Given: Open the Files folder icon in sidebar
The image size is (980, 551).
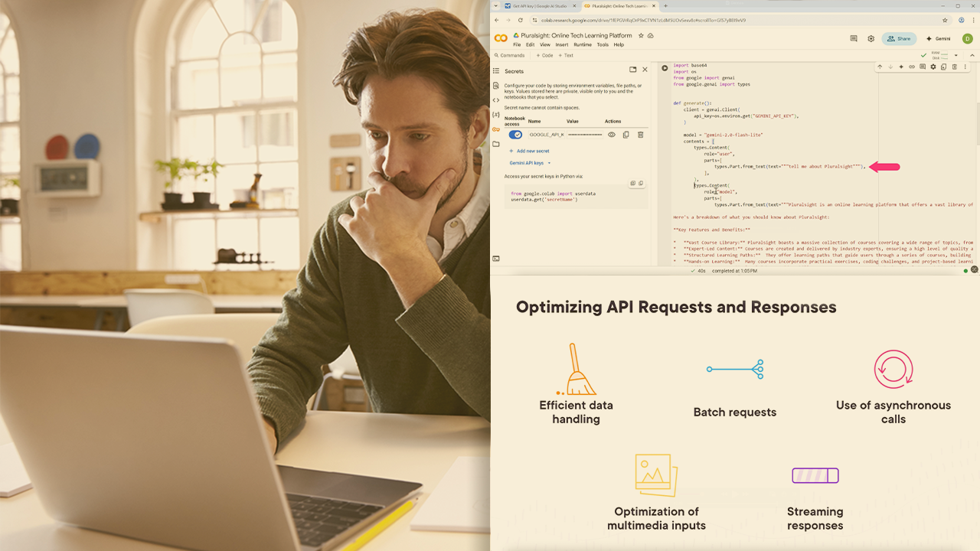Looking at the screenshot, I should point(496,144).
